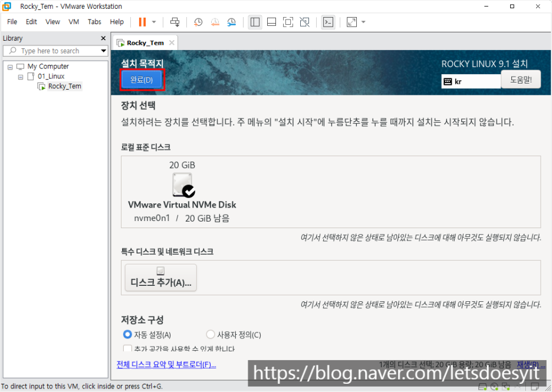
Task: Check the 추가 공간을 사용할 수 있게 합니다 checkbox
Action: point(127,348)
